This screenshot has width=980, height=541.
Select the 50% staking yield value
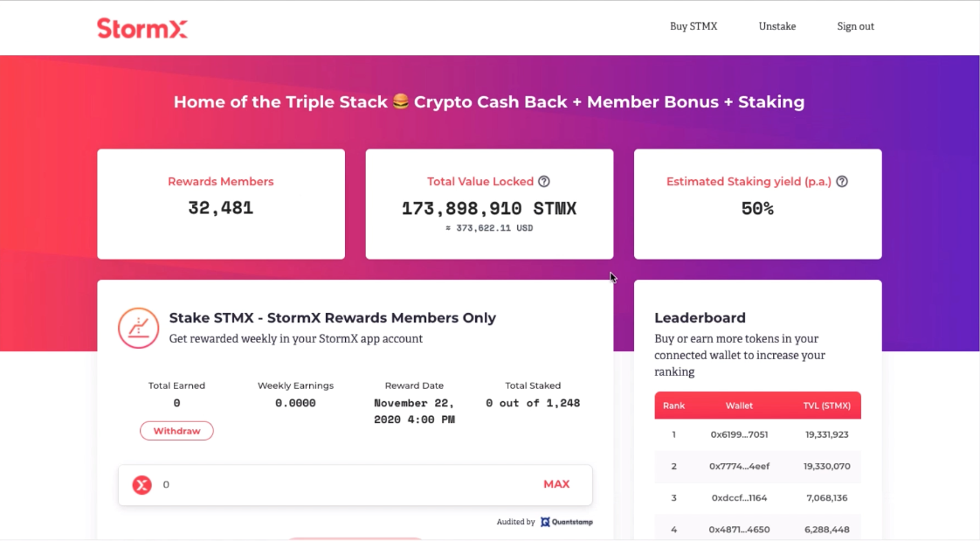[x=757, y=208]
